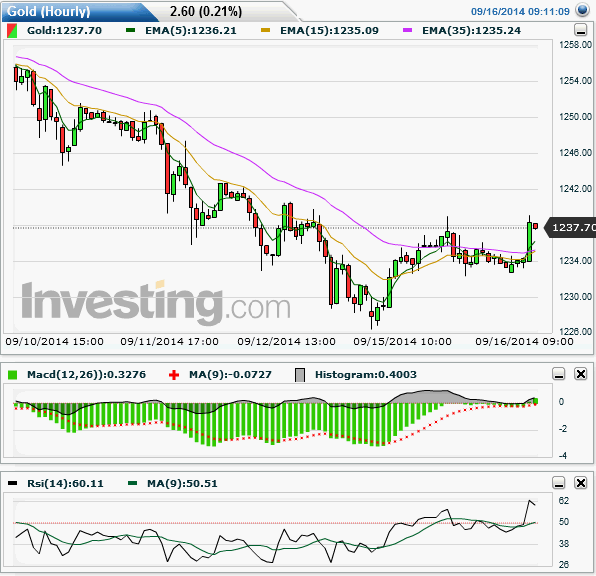This screenshot has width=596, height=576.
Task: Click the red-green Gold candlestick legend icon
Action: tap(12, 31)
